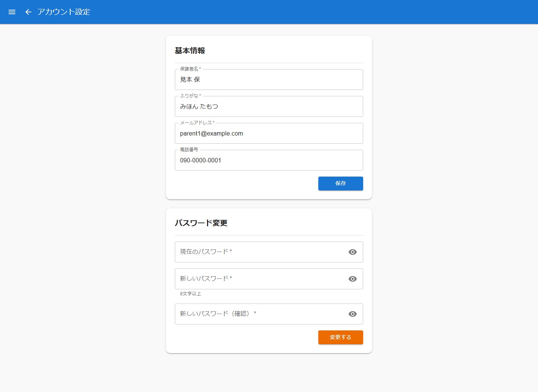The height and width of the screenshot is (392, 538).
Task: Edit the メールアドレス field
Action: (269, 133)
